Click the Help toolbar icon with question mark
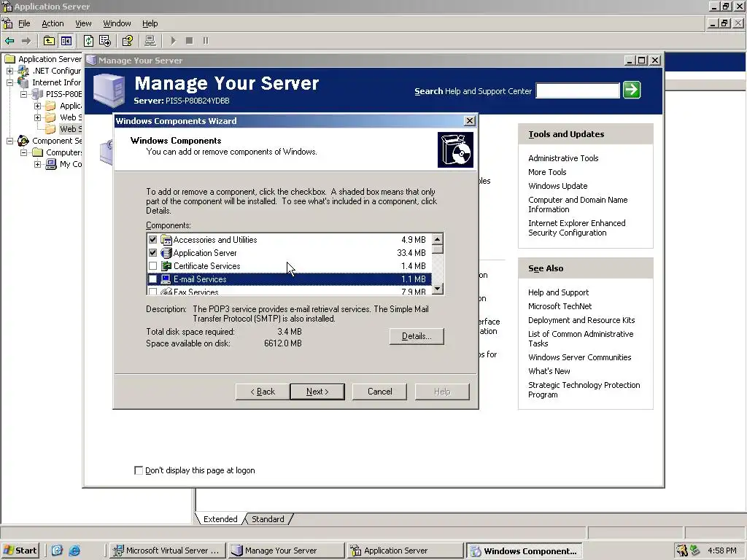747x560 pixels. 127,41
